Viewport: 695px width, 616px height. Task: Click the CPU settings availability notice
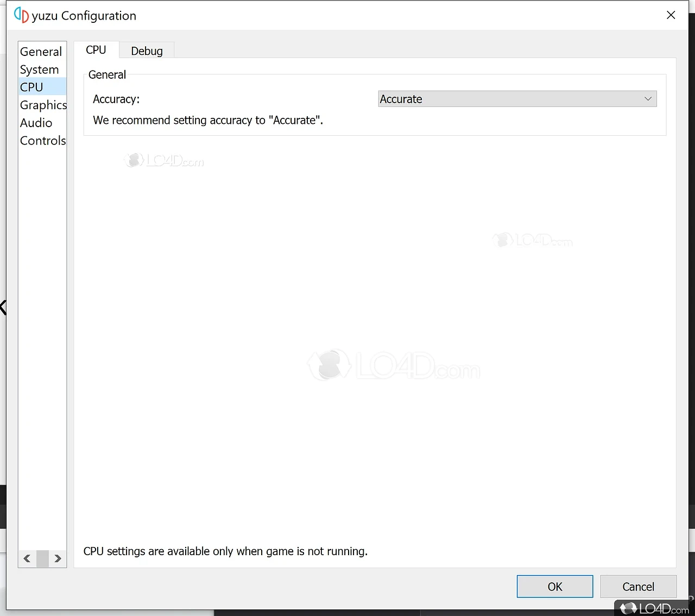click(225, 551)
